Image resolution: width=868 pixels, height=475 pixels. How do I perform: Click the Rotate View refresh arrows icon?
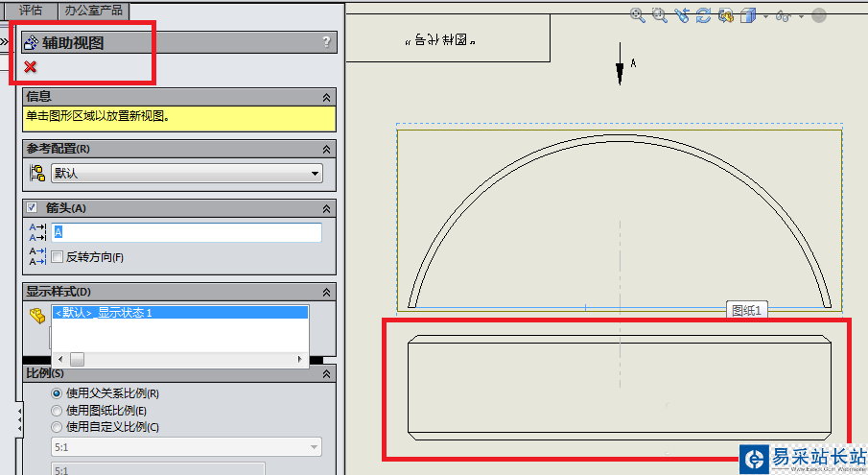click(x=704, y=15)
